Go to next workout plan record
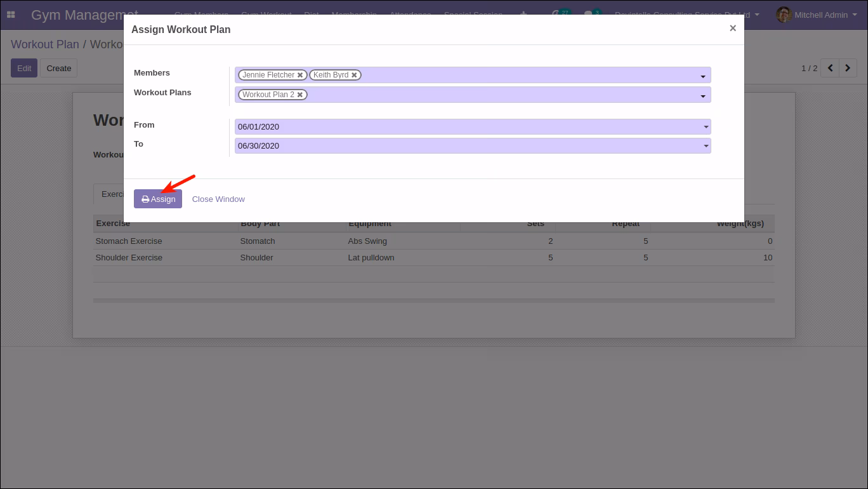 pos(848,68)
